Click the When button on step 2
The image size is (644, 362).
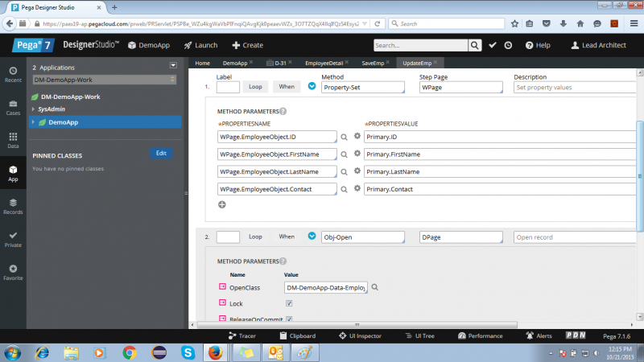[287, 237]
